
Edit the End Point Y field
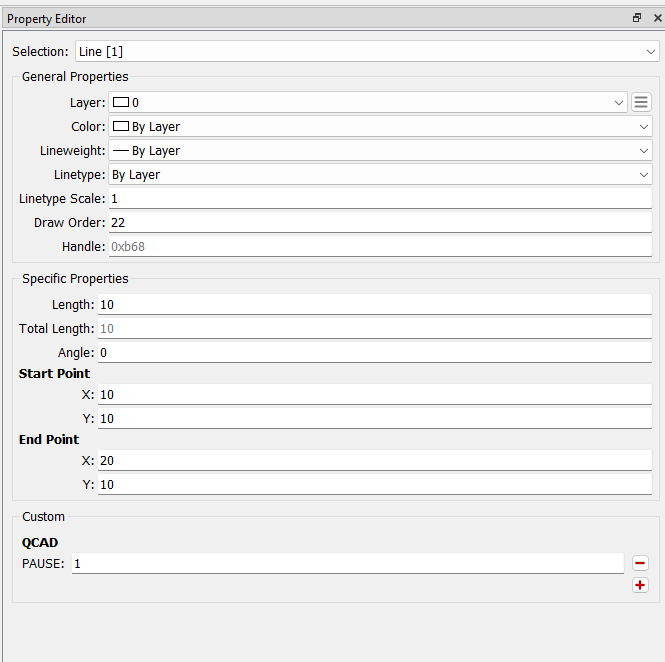374,484
